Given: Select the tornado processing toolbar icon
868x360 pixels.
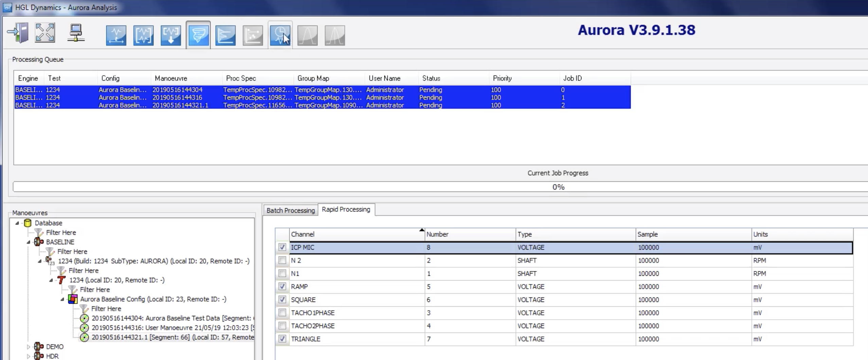Looking at the screenshot, I should tap(198, 35).
